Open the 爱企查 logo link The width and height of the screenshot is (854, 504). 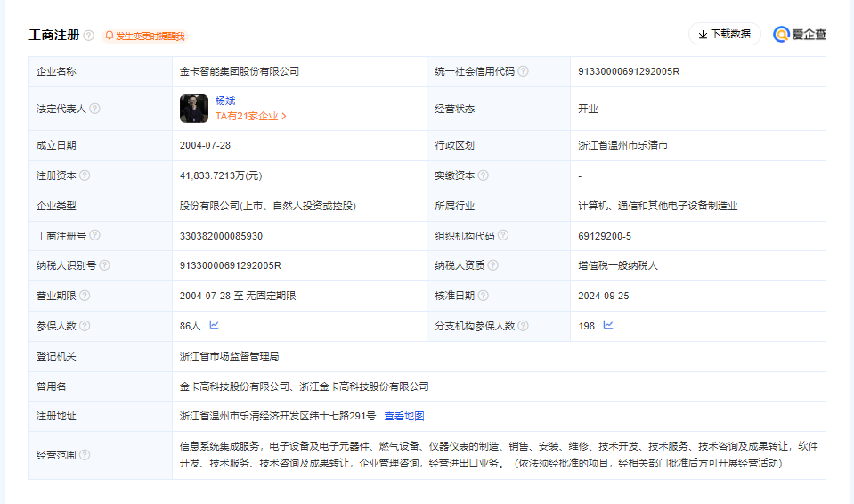pos(800,35)
